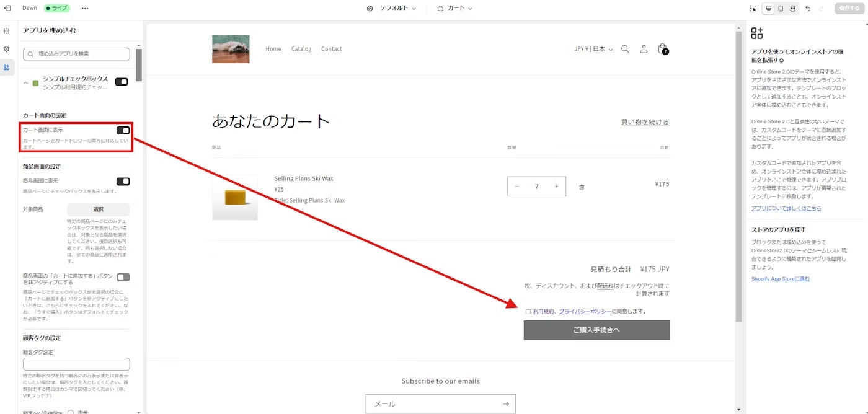Click the storefront search icon

click(625, 48)
